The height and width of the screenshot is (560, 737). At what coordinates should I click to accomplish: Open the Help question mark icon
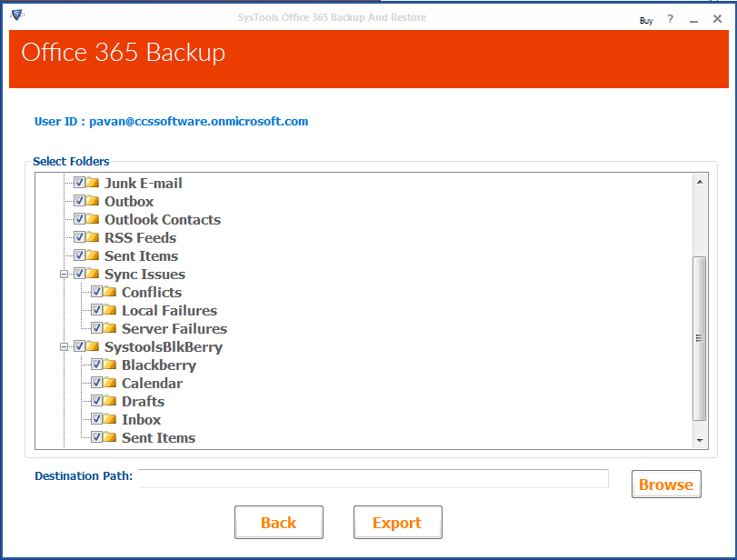(670, 19)
